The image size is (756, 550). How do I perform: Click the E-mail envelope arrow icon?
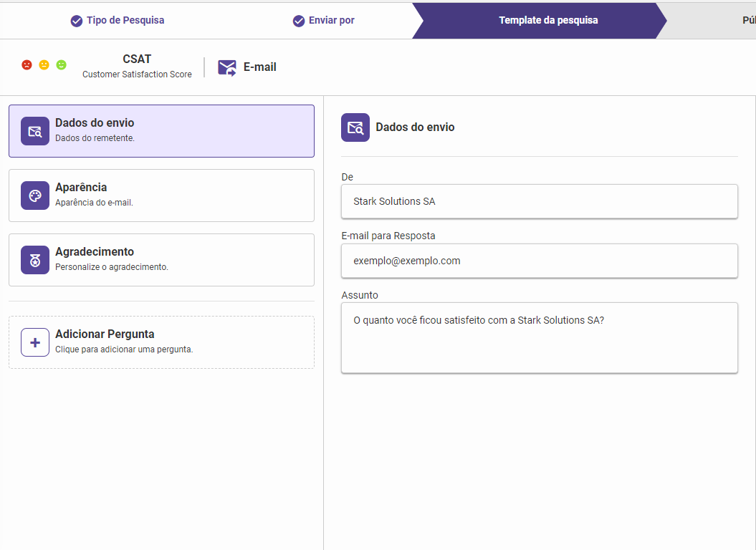227,67
